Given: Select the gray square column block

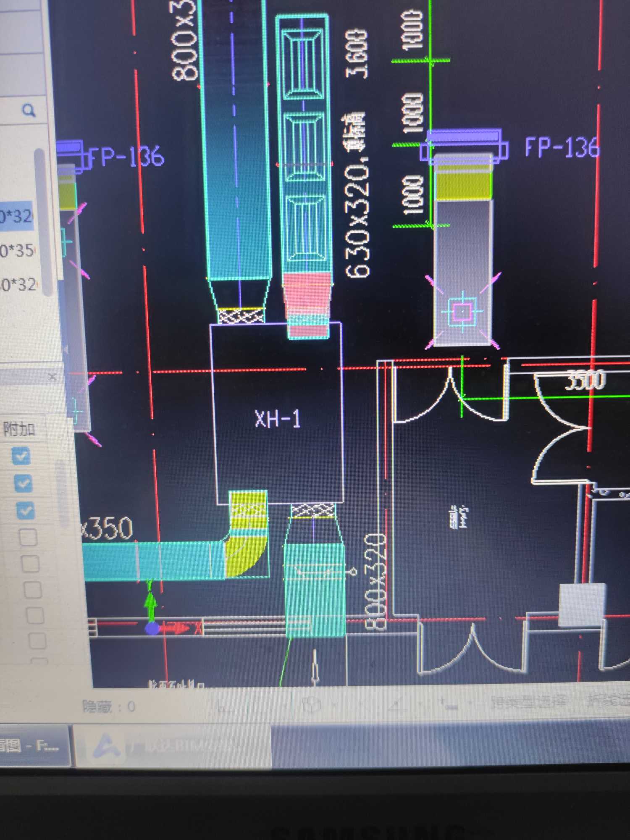Looking at the screenshot, I should point(583,604).
